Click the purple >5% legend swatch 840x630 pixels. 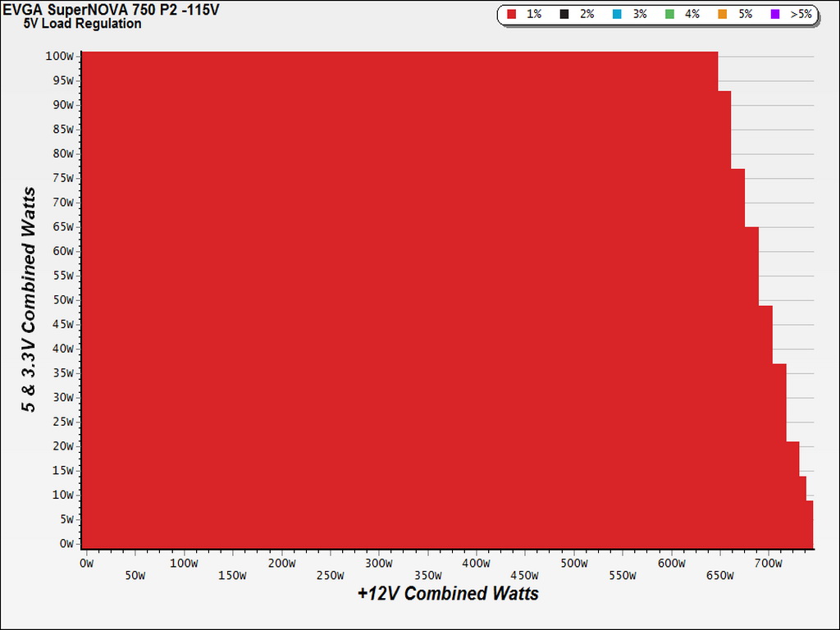click(775, 15)
